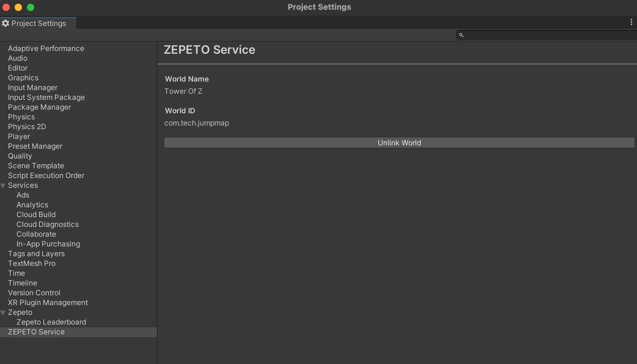Click the world ID com.tech.jumpmap
This screenshot has height=364, width=637.
[197, 123]
